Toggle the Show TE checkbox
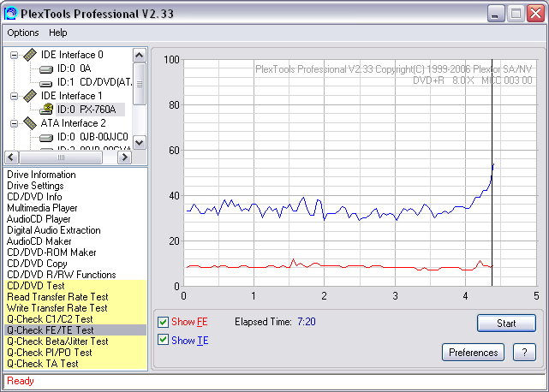 coord(163,340)
